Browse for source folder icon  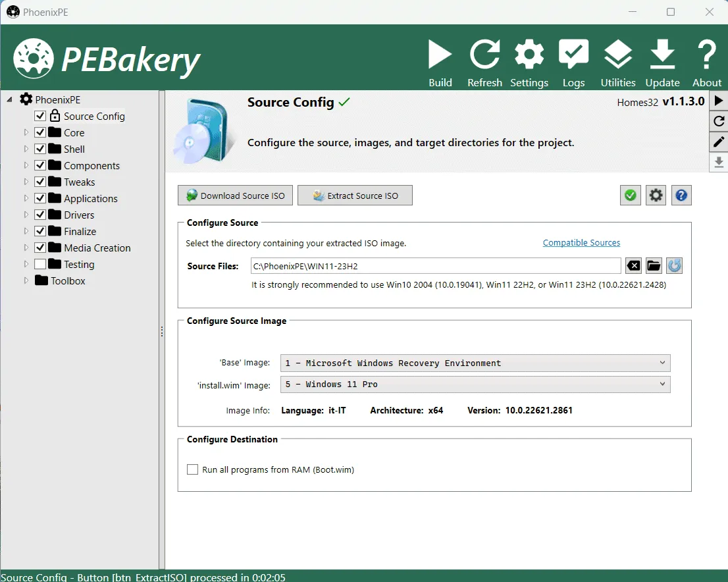[654, 266]
